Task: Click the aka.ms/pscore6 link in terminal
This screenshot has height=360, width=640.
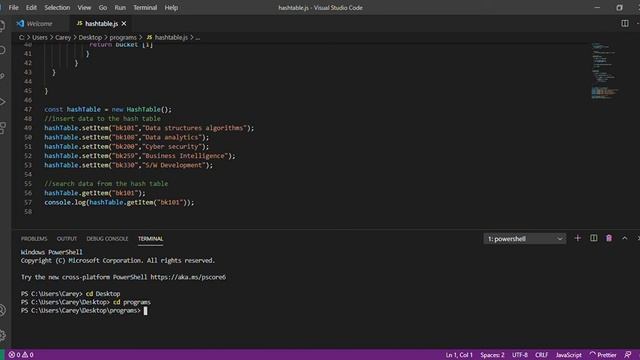Action: (x=188, y=277)
